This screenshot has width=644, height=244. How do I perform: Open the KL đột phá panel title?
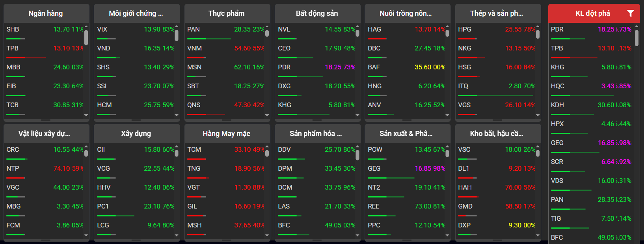(x=593, y=13)
